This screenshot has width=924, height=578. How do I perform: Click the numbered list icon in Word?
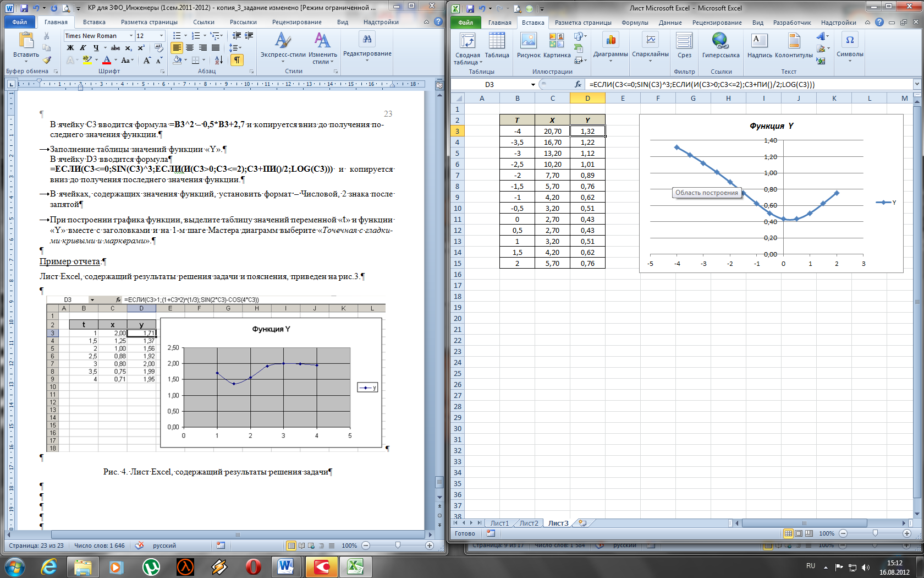click(196, 36)
